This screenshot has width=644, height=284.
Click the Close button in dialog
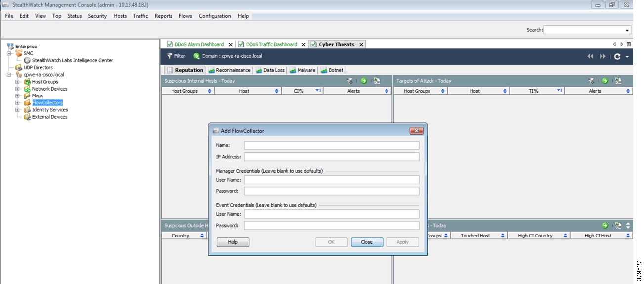coord(367,242)
